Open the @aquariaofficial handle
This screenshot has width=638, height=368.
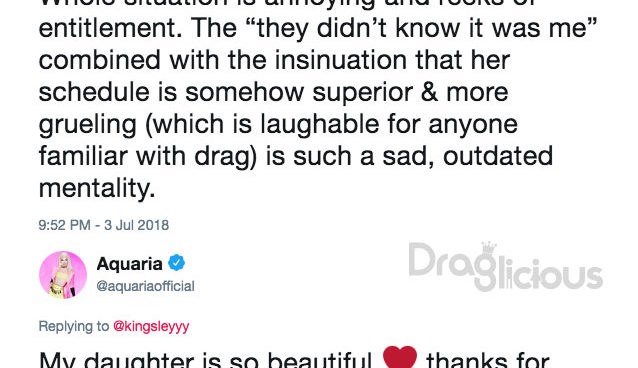pyautogui.click(x=145, y=286)
